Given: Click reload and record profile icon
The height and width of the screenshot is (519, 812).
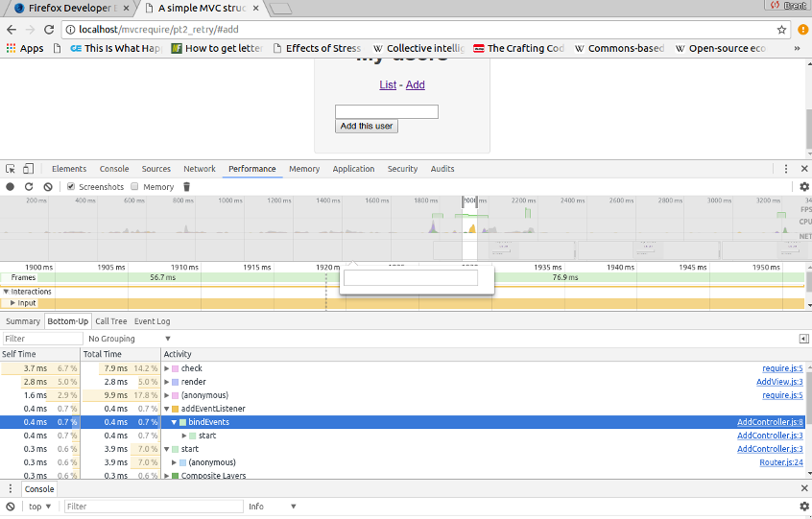Looking at the screenshot, I should (29, 187).
